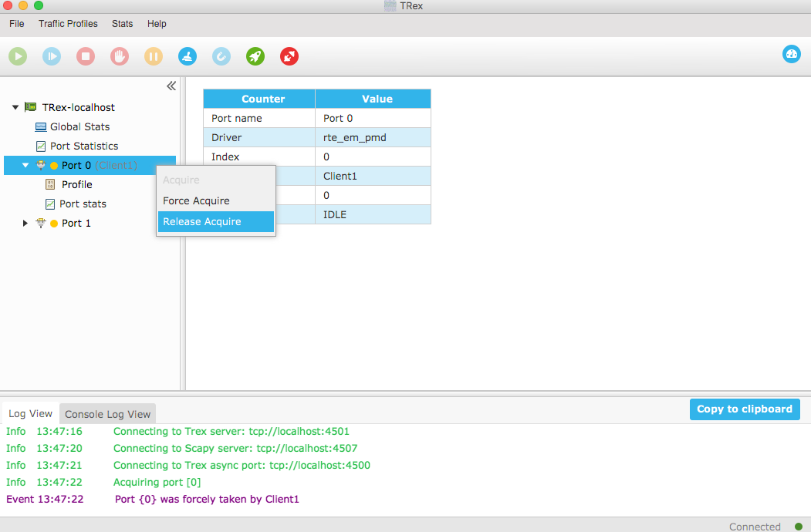Click 'Connecting to Scapy server' log line
The height and width of the screenshot is (532, 811).
click(x=235, y=448)
